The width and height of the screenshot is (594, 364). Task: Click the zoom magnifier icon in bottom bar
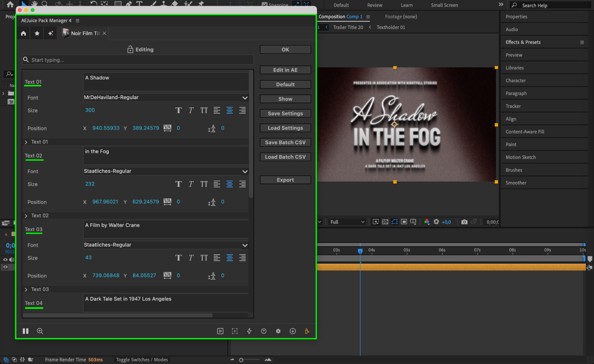pyautogui.click(x=40, y=331)
